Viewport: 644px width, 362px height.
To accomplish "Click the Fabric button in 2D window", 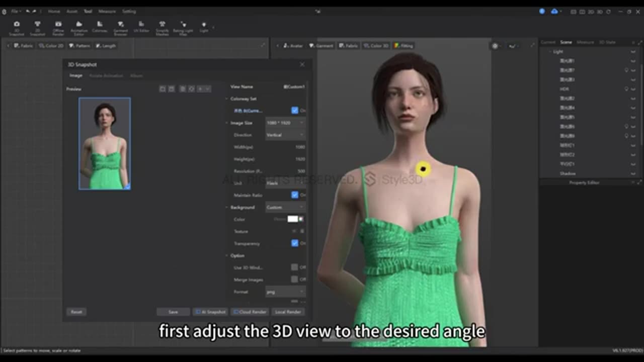I will coord(24,46).
